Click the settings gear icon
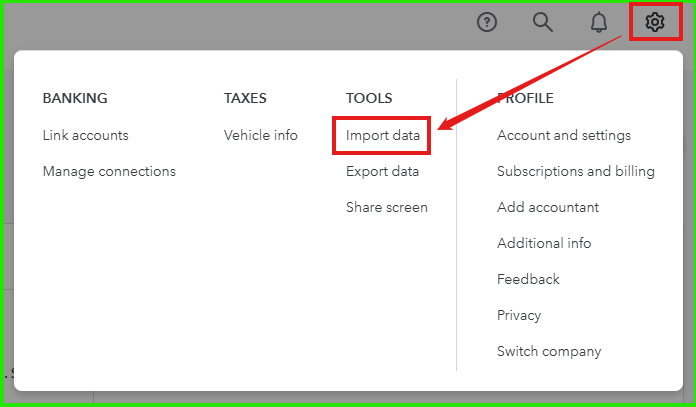 tap(655, 22)
